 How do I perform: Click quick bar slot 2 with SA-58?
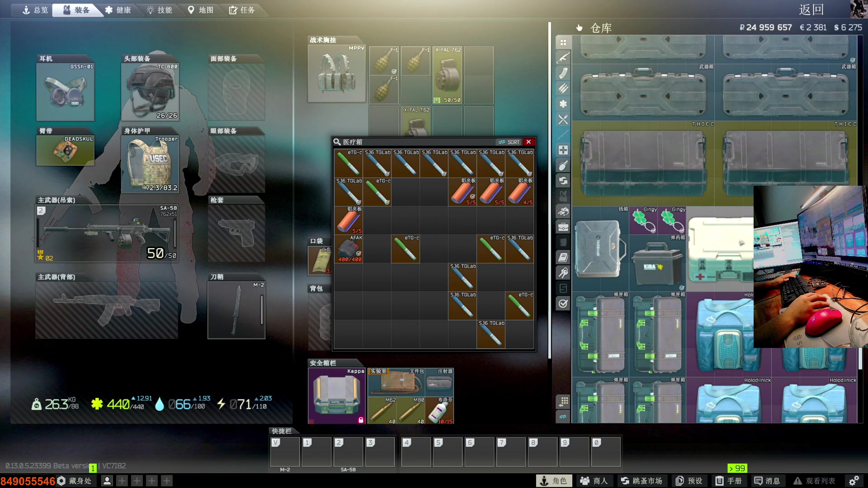pyautogui.click(x=349, y=451)
